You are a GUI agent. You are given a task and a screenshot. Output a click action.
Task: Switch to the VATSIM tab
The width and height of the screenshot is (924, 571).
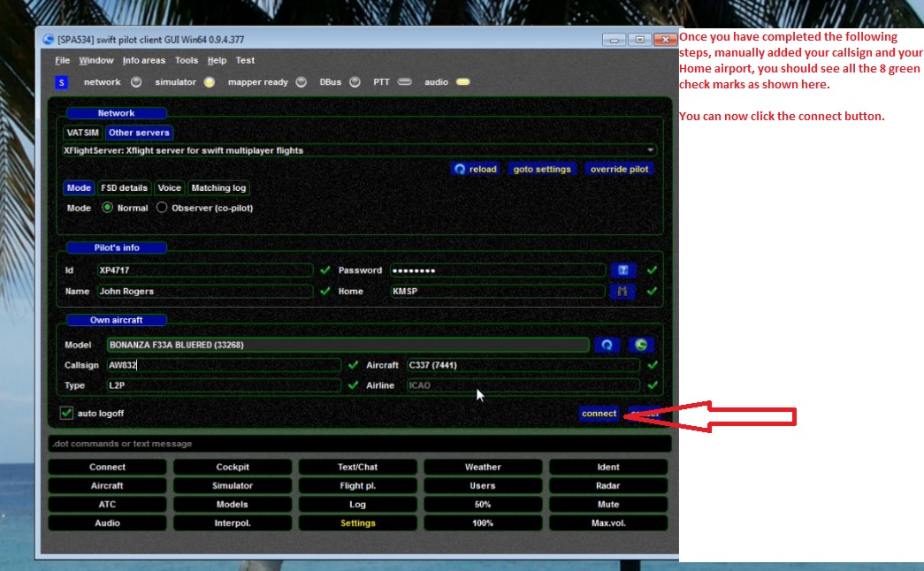coord(82,133)
